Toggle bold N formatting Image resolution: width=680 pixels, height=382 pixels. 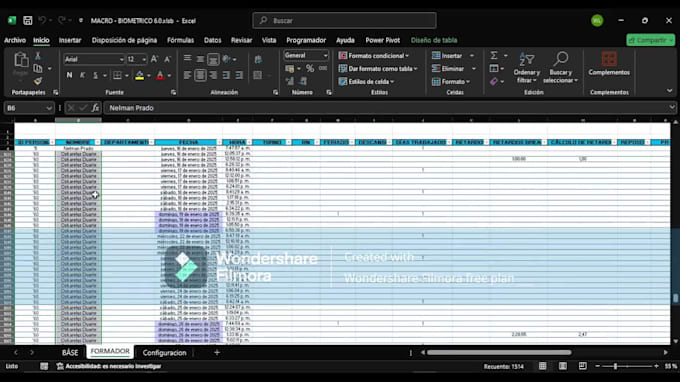point(69,75)
